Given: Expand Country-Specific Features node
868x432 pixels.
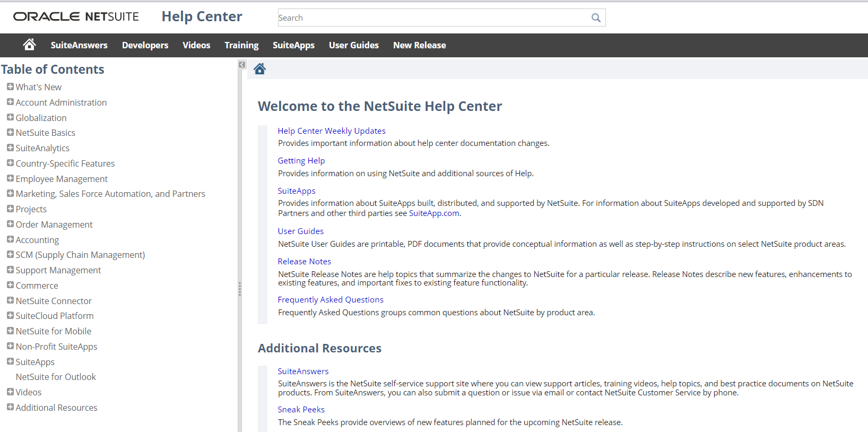Looking at the screenshot, I should pos(10,163).
